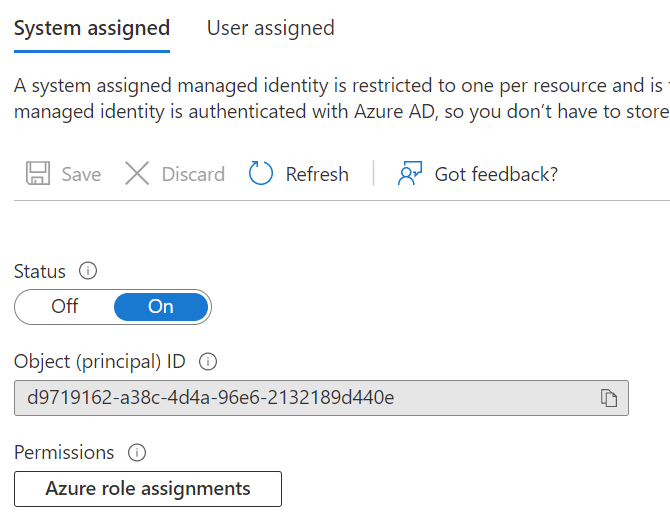The image size is (670, 525).
Task: Show the info tooltip next to Status
Action: click(x=88, y=271)
